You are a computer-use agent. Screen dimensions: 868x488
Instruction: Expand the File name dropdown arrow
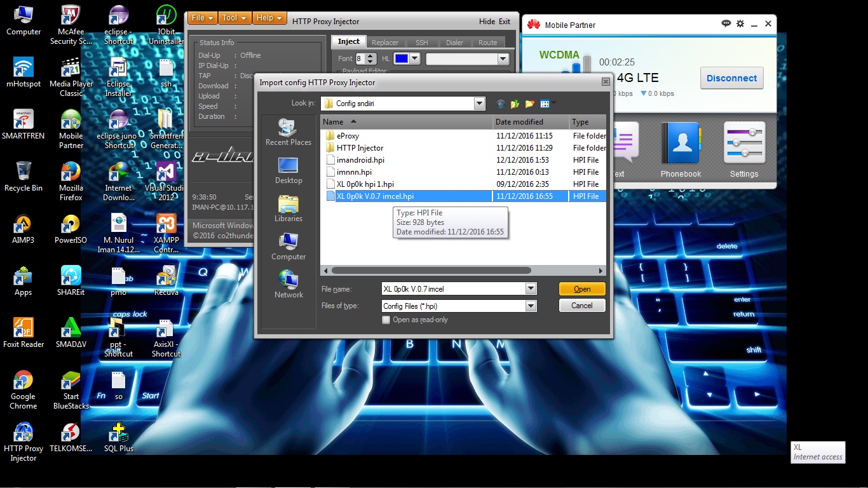click(531, 289)
